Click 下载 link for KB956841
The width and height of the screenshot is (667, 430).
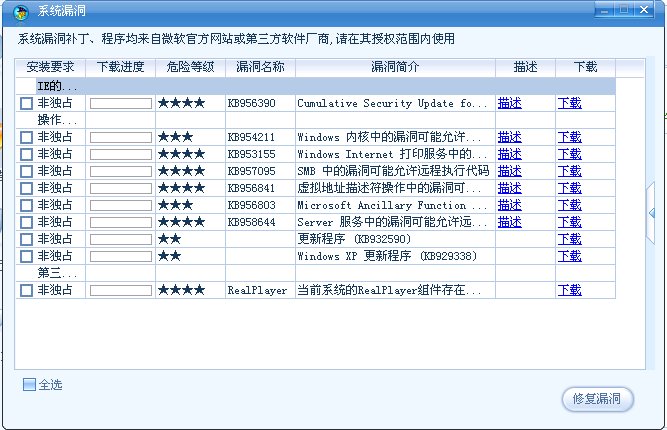pyautogui.click(x=570, y=188)
